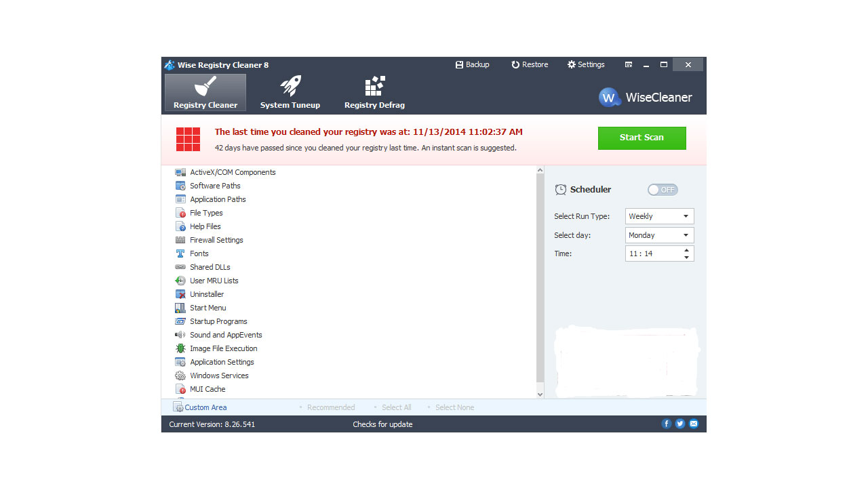Click the Start Scan button

click(x=642, y=138)
